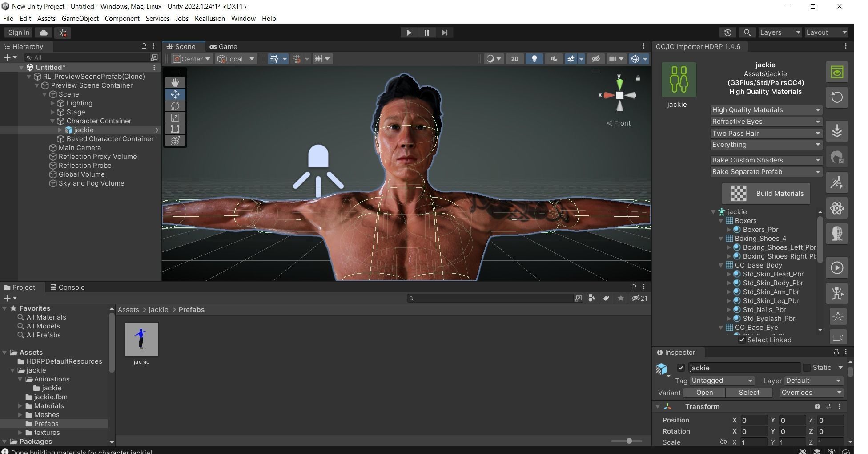Open the undo history icon
This screenshot has width=868, height=454.
point(727,32)
